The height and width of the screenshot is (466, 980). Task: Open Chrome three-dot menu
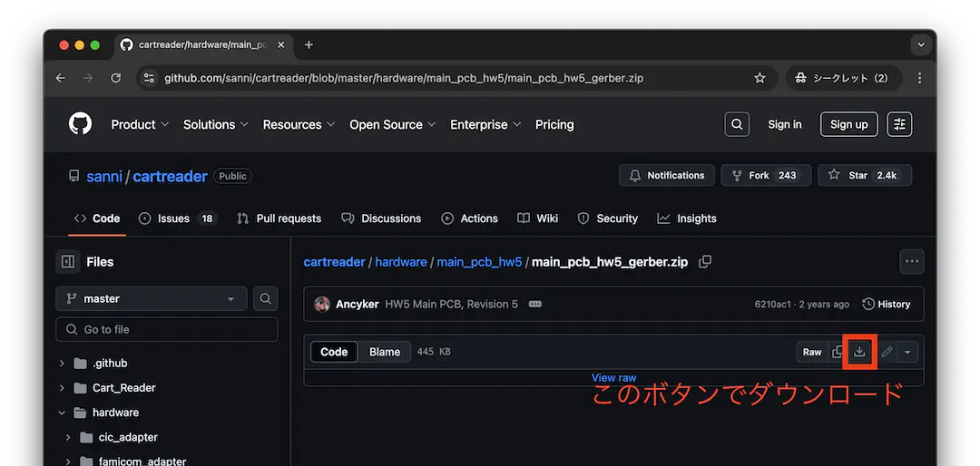tap(919, 78)
